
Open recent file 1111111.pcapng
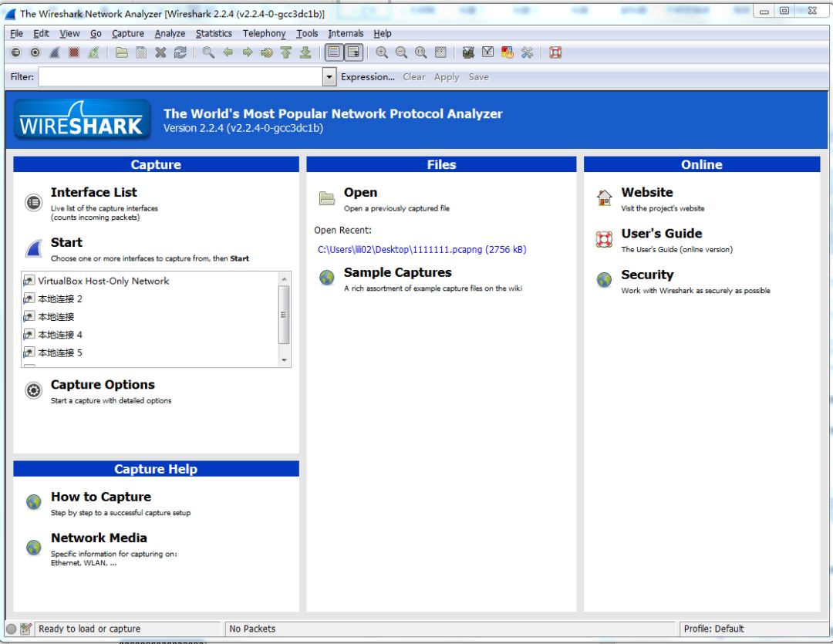pyautogui.click(x=422, y=250)
